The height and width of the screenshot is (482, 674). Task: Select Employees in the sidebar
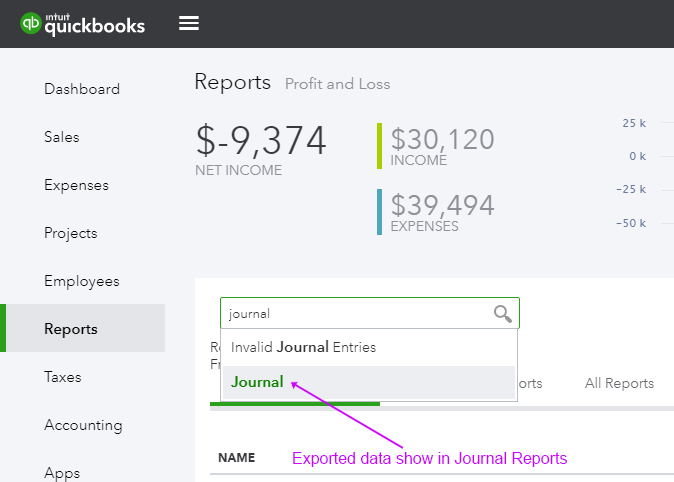82,281
